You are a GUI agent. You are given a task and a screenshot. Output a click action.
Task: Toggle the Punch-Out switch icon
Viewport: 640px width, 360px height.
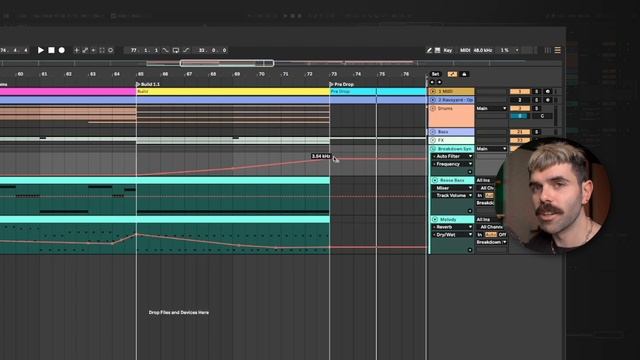pyautogui.click(x=186, y=50)
